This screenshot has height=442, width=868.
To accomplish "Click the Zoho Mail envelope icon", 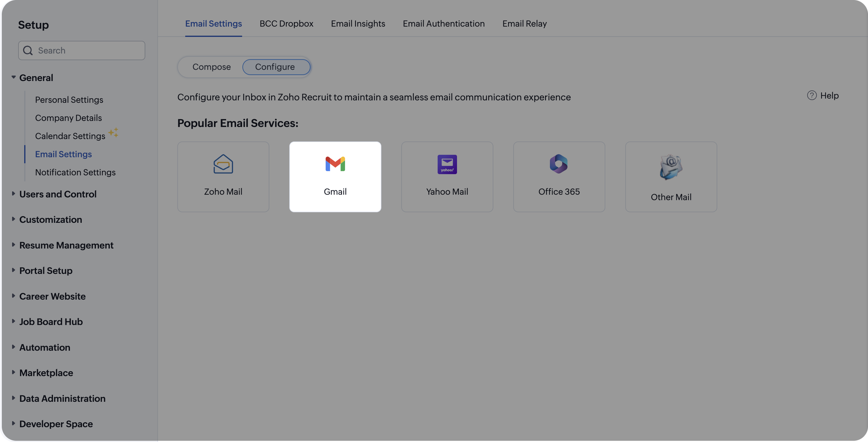I will [223, 164].
